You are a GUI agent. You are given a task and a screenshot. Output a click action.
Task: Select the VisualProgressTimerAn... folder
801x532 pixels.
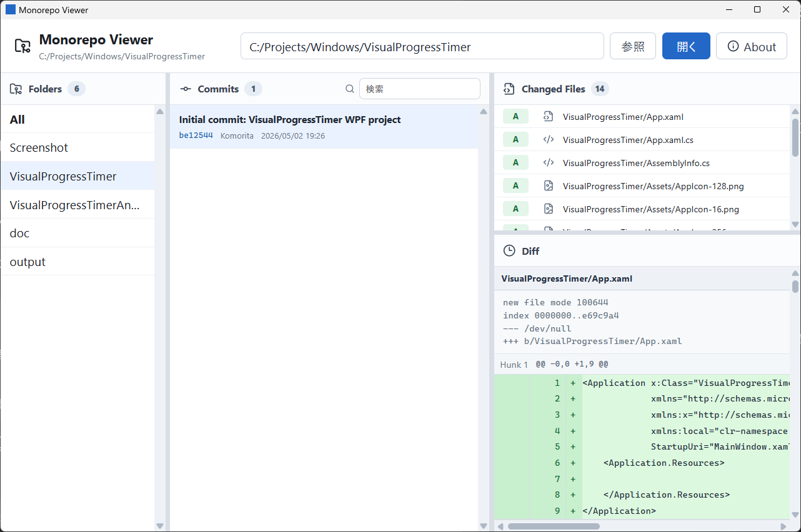coord(77,205)
